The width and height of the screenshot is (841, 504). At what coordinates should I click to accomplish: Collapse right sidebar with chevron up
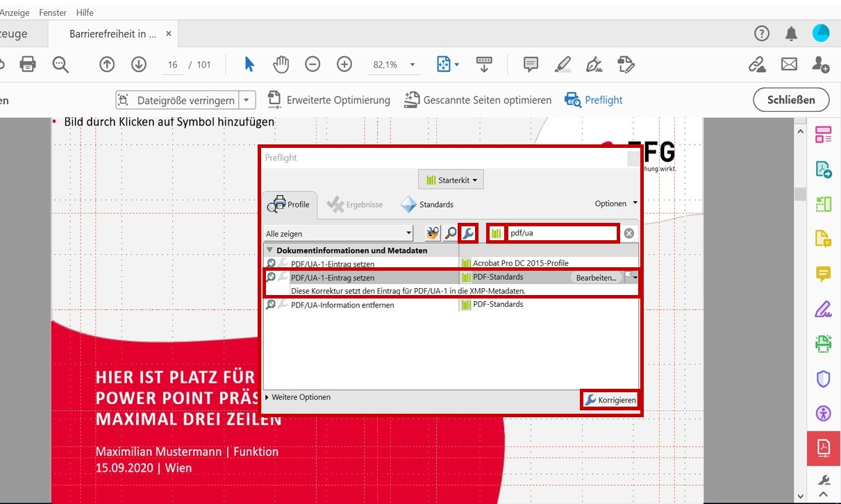point(824,494)
